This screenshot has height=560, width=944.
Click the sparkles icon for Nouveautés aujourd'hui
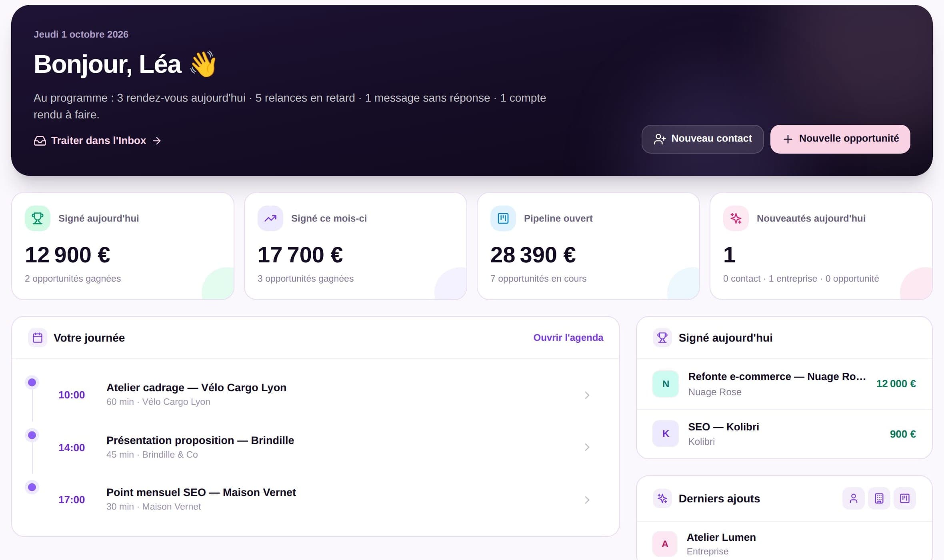[736, 218]
